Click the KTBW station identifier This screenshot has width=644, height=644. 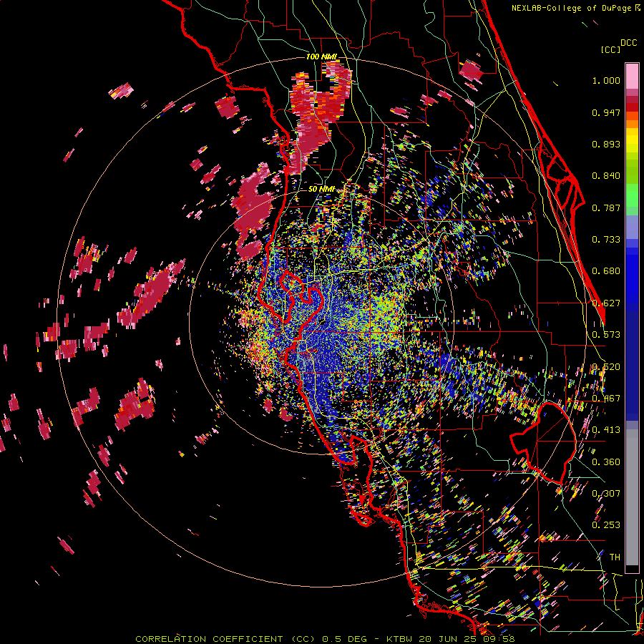click(400, 639)
